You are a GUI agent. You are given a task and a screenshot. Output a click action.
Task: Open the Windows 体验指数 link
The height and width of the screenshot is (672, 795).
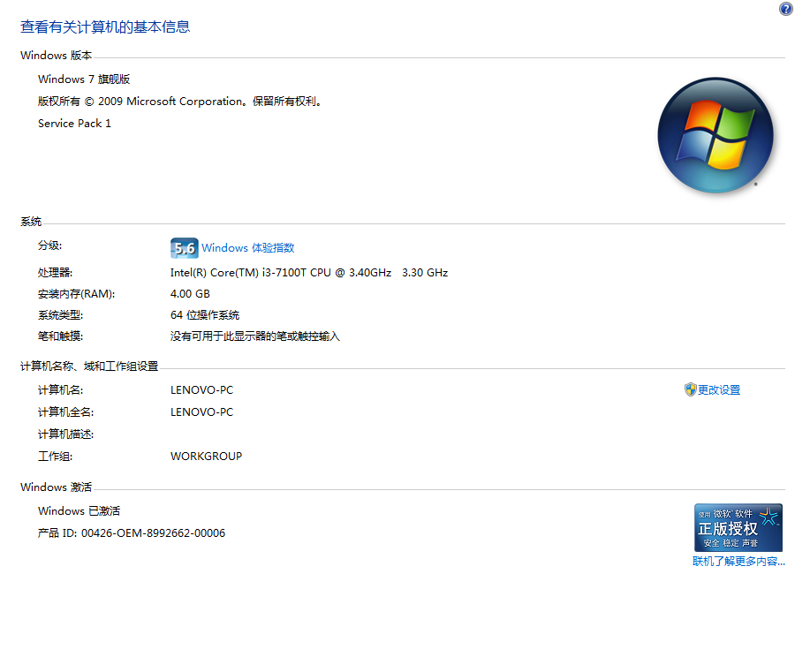click(x=248, y=248)
